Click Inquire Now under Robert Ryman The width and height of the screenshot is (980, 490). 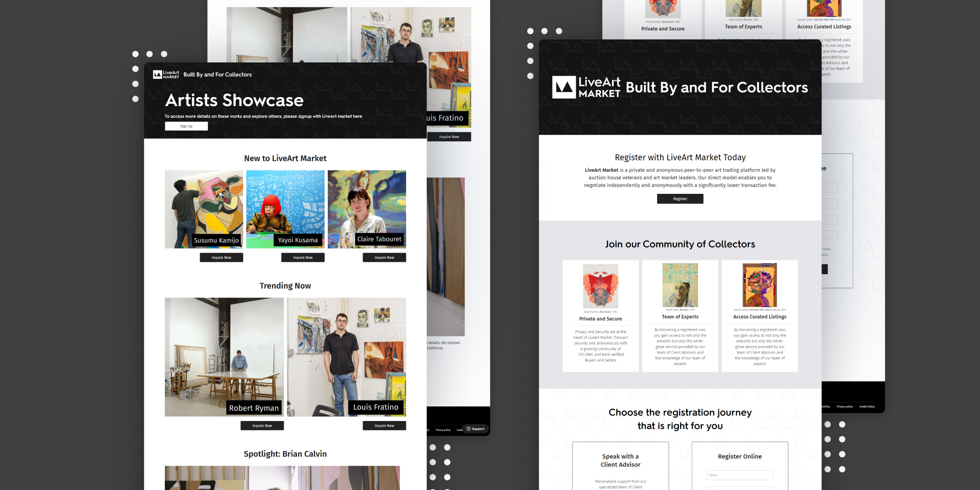point(262,426)
